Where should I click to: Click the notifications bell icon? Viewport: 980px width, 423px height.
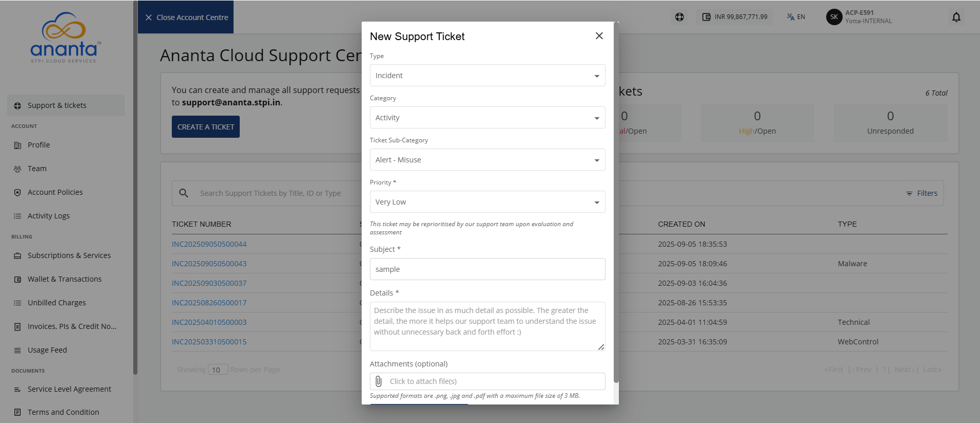pyautogui.click(x=956, y=17)
